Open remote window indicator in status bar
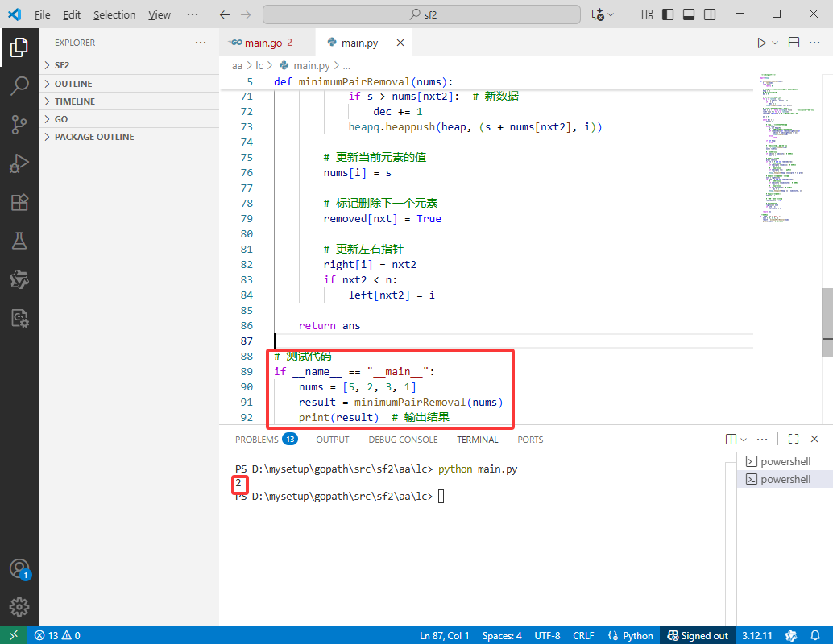The image size is (833, 644). click(x=14, y=635)
